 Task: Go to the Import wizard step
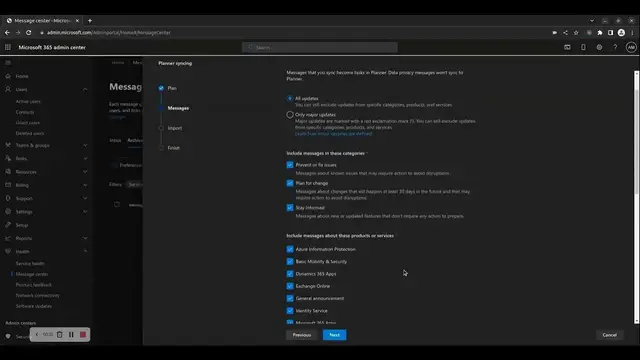click(x=175, y=128)
